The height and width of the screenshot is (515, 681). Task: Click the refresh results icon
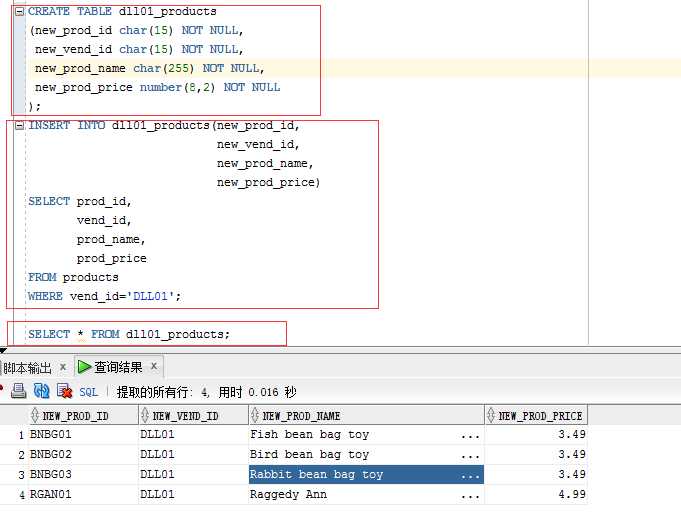click(x=42, y=391)
